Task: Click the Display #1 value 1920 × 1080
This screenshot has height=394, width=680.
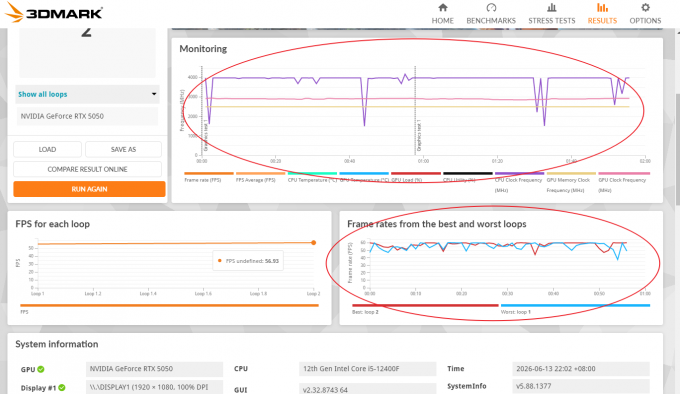Action: click(x=154, y=387)
